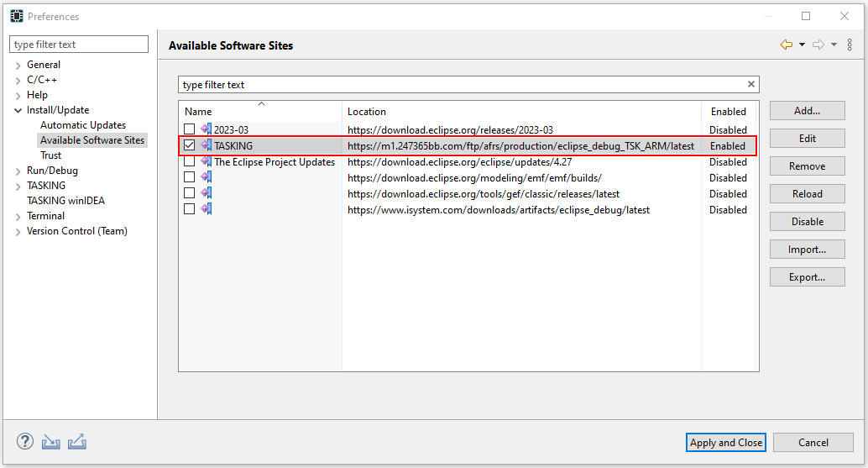Focus the preferences tree filter text field
The height and width of the screenshot is (468, 868).
pos(79,45)
